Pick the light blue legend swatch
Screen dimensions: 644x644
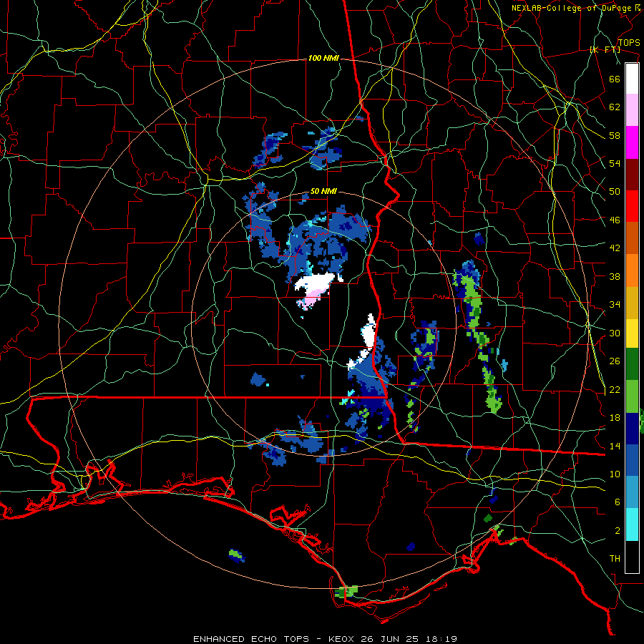point(632,492)
